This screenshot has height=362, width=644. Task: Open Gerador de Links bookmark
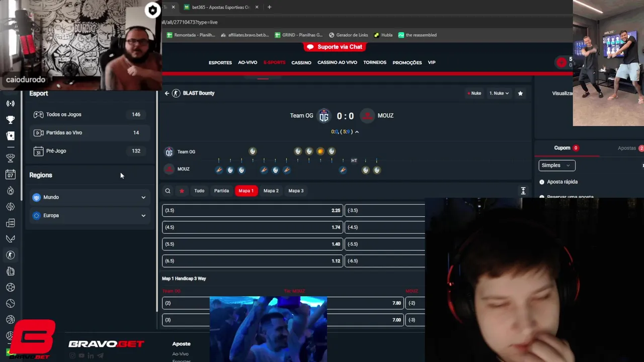tap(349, 35)
